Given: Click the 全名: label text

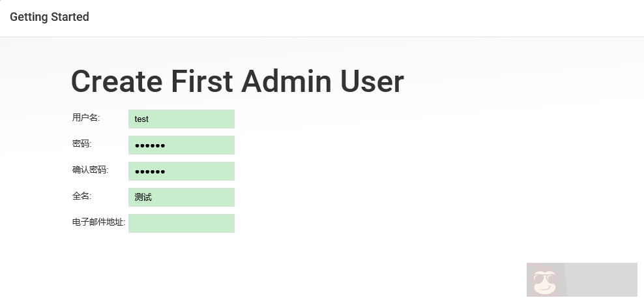Looking at the screenshot, I should coord(82,196).
